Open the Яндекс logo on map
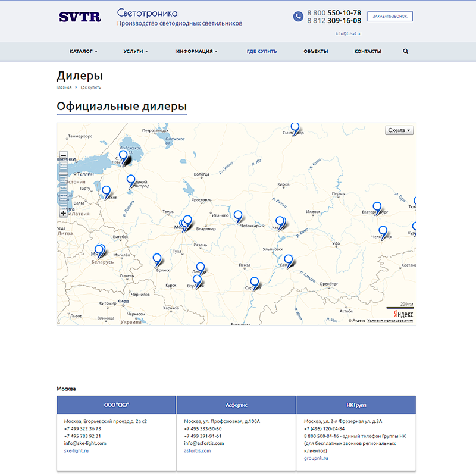 (403, 314)
